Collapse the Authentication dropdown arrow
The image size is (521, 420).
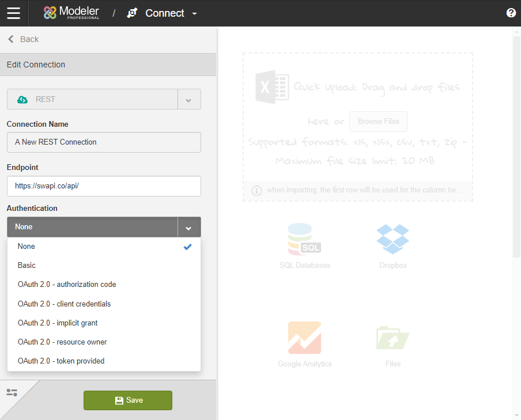click(x=188, y=228)
